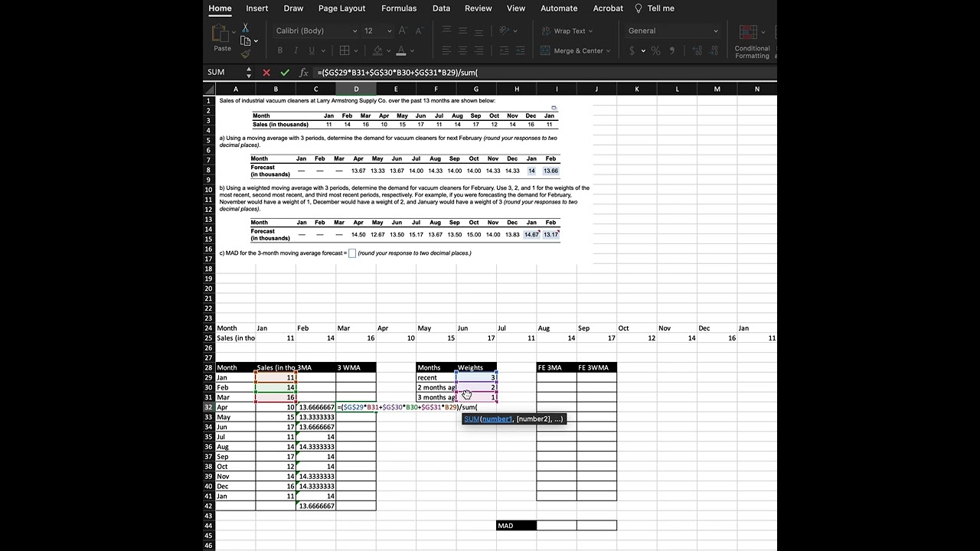Confirm formula with green checkmark
Viewport: 980px width, 551px height.
coord(285,73)
